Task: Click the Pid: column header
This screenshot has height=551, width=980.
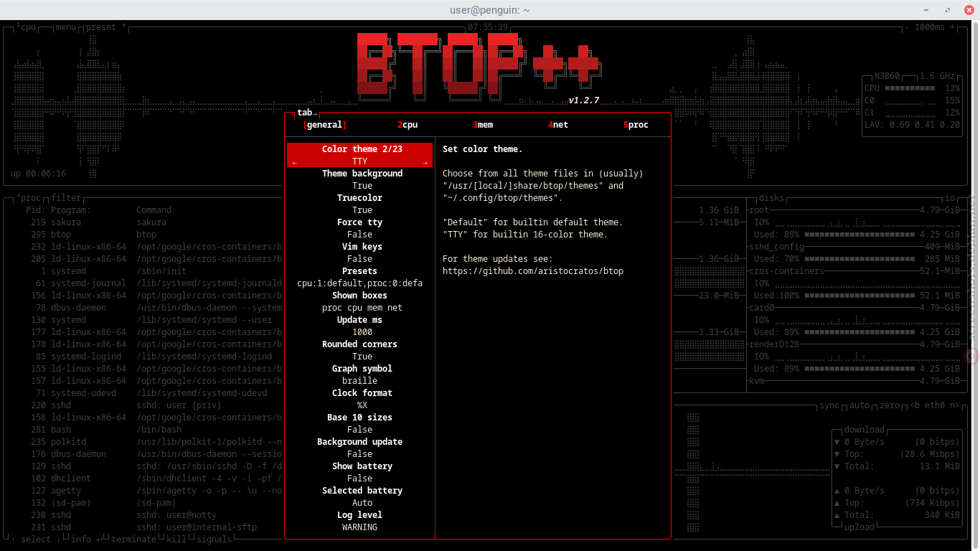Action: coord(35,210)
